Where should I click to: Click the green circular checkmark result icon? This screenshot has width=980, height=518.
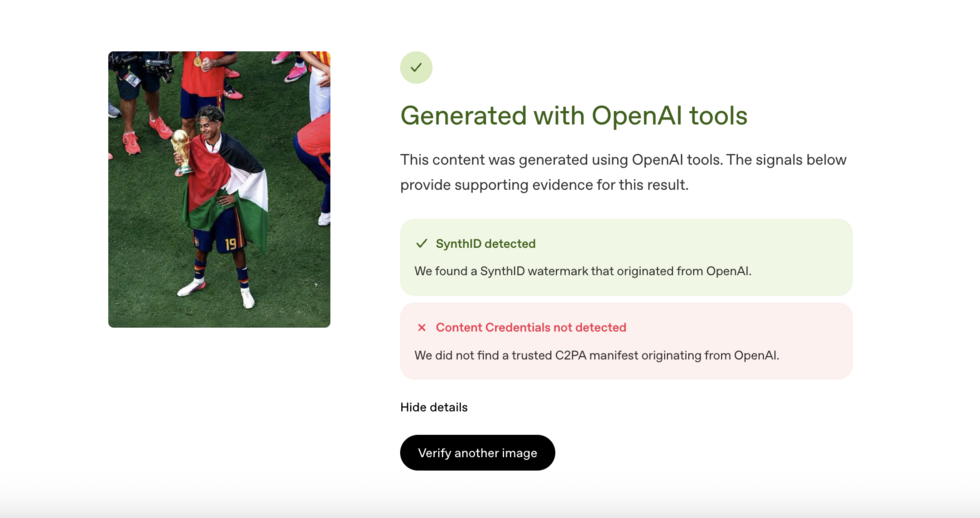[x=416, y=67]
